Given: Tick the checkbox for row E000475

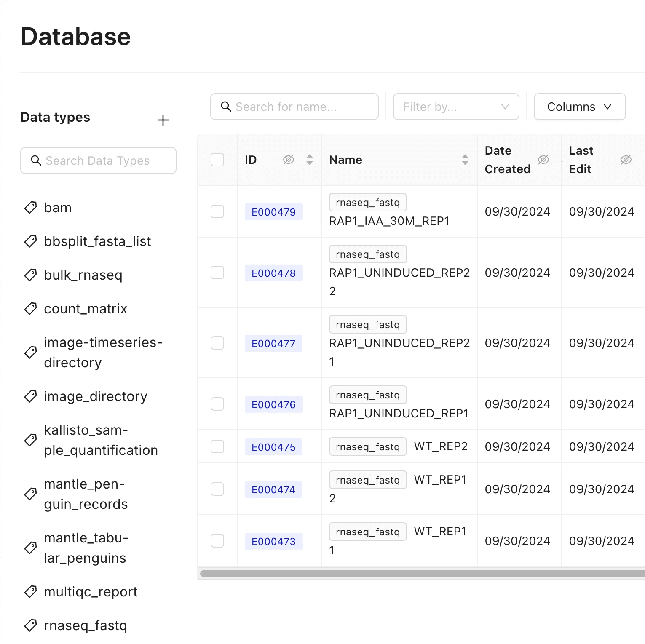Looking at the screenshot, I should click(217, 446).
